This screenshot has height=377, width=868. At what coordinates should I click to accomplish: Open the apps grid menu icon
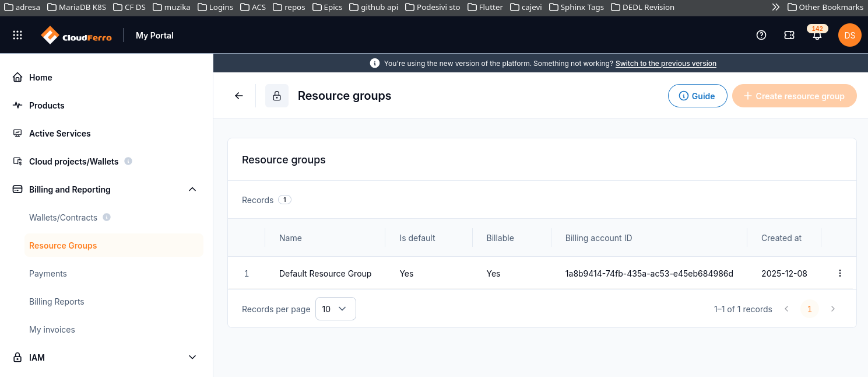(x=17, y=35)
